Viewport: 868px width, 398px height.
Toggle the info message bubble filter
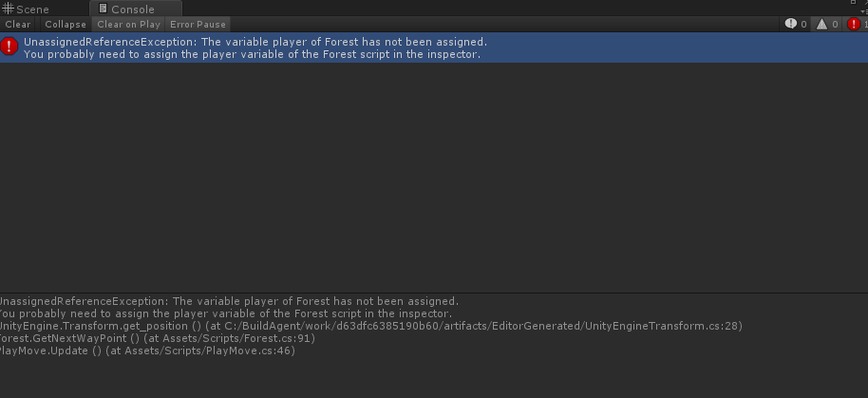pyautogui.click(x=796, y=25)
